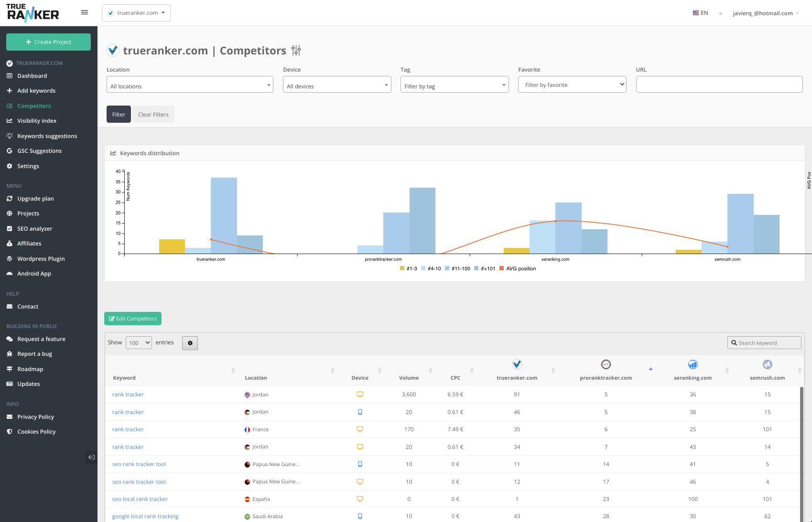Open the Android App sidebar entry
The height and width of the screenshot is (522, 812).
[10, 273]
